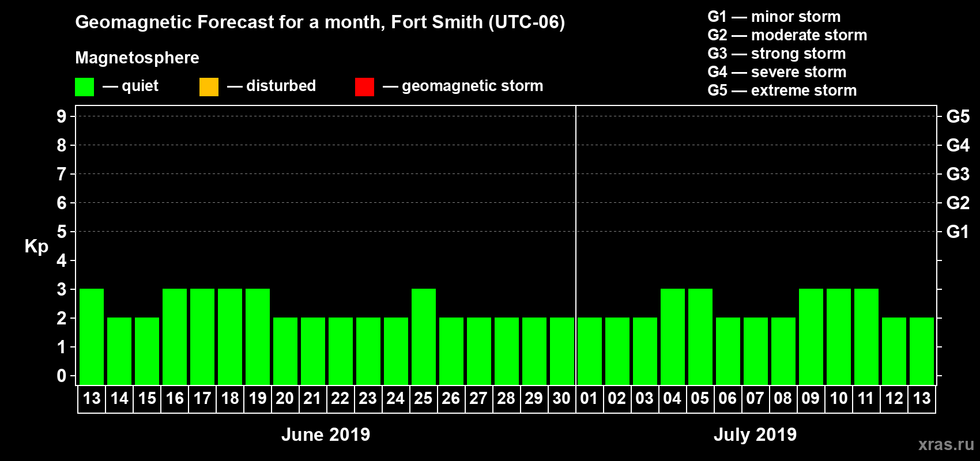Click date label 18 on the axis
This screenshot has width=980, height=461.
pyautogui.click(x=230, y=398)
